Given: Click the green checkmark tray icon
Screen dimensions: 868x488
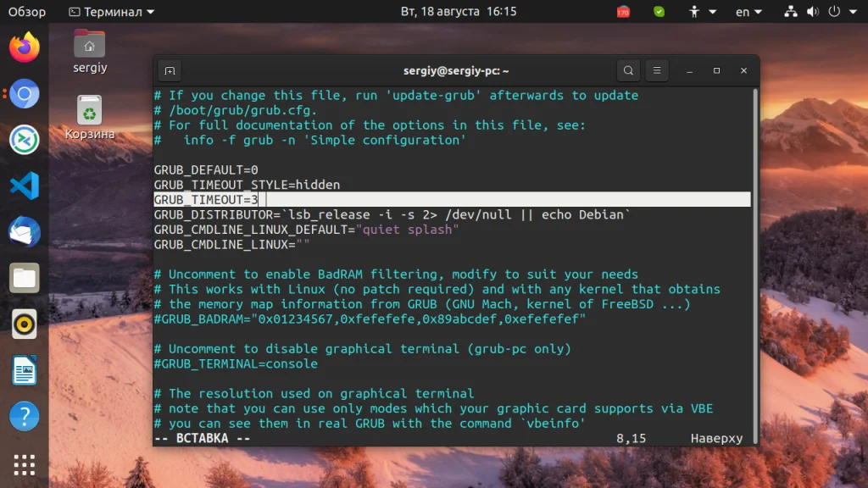Looking at the screenshot, I should [x=659, y=12].
